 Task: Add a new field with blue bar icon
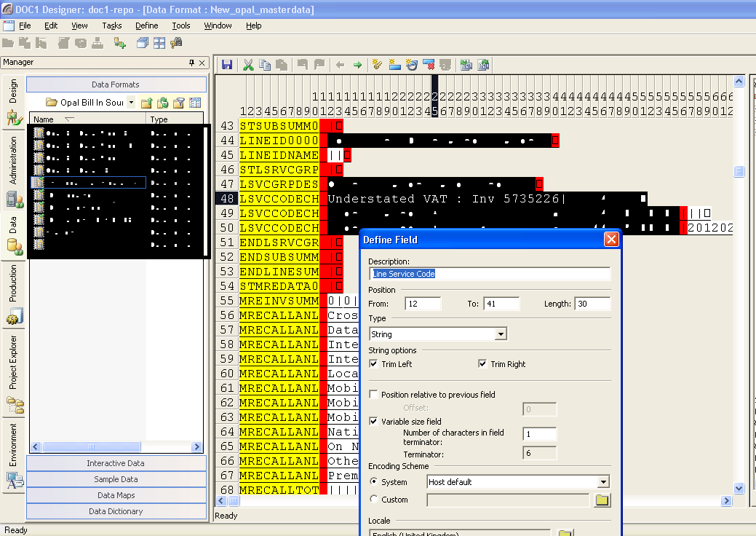click(395, 65)
